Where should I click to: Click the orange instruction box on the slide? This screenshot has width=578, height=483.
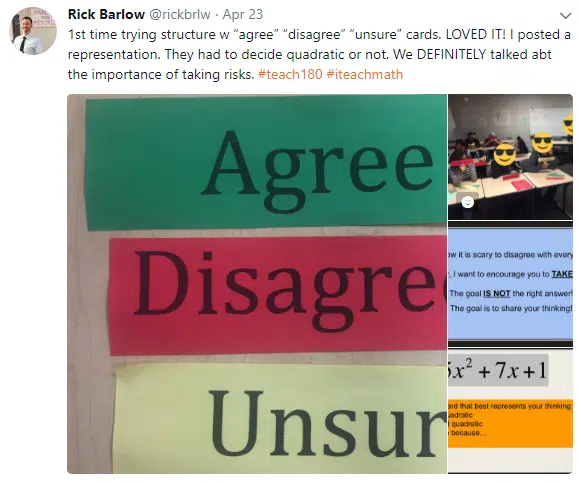click(511, 423)
